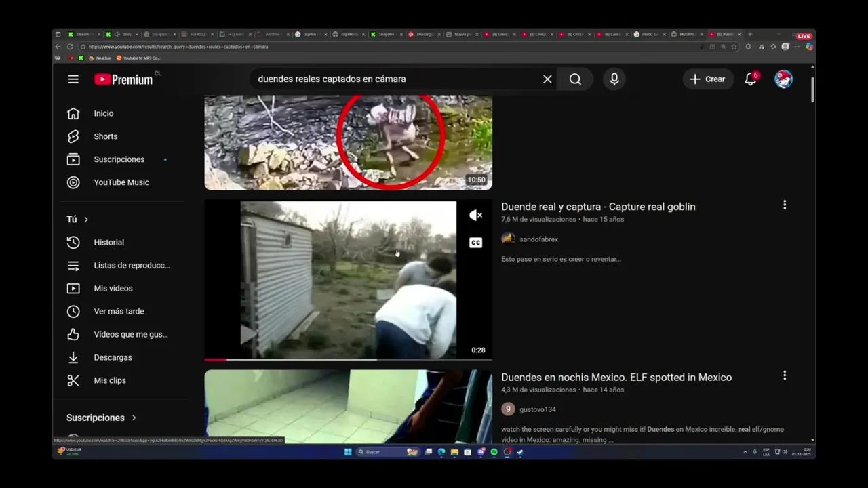Visit the sandofabrex channel
This screenshot has width=868, height=488.
(x=538, y=239)
